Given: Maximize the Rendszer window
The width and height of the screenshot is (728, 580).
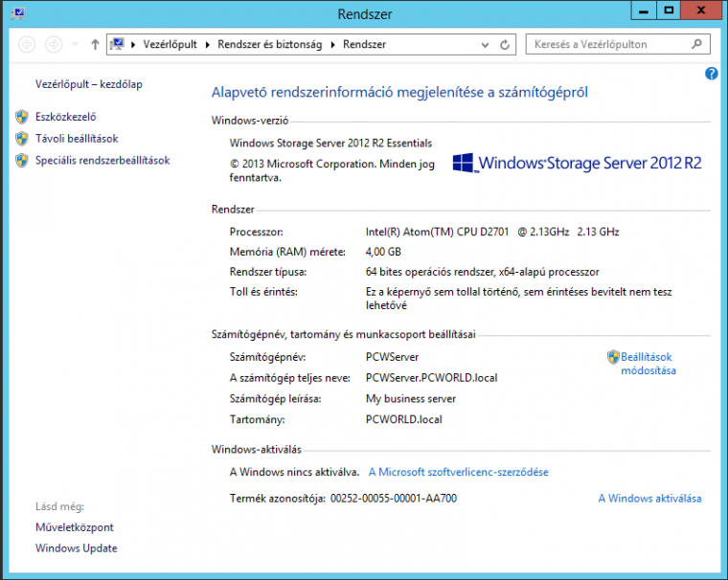Looking at the screenshot, I should point(669,11).
